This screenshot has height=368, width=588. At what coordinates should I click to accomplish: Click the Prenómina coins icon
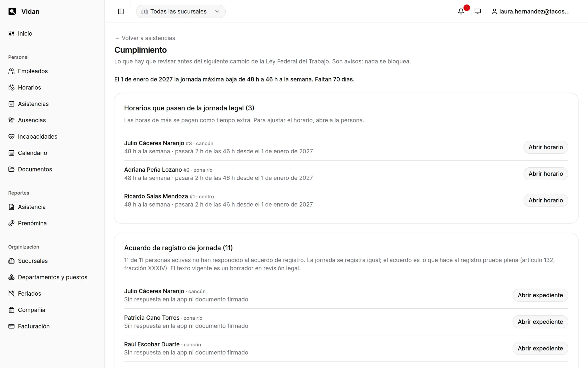(11, 223)
